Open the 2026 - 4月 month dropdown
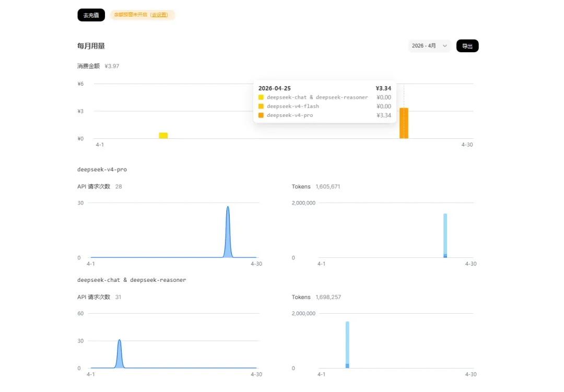Image resolution: width=564 pixels, height=392 pixels. [429, 46]
